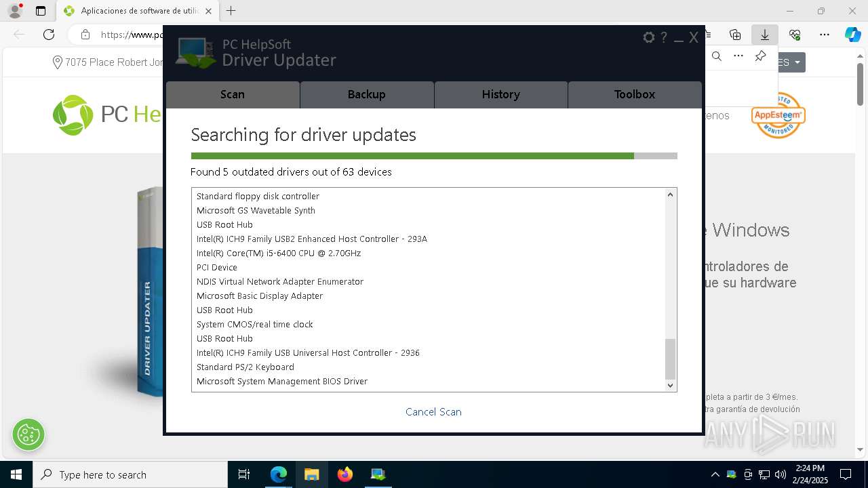
Task: Close the Driver Updater window
Action: [x=694, y=37]
